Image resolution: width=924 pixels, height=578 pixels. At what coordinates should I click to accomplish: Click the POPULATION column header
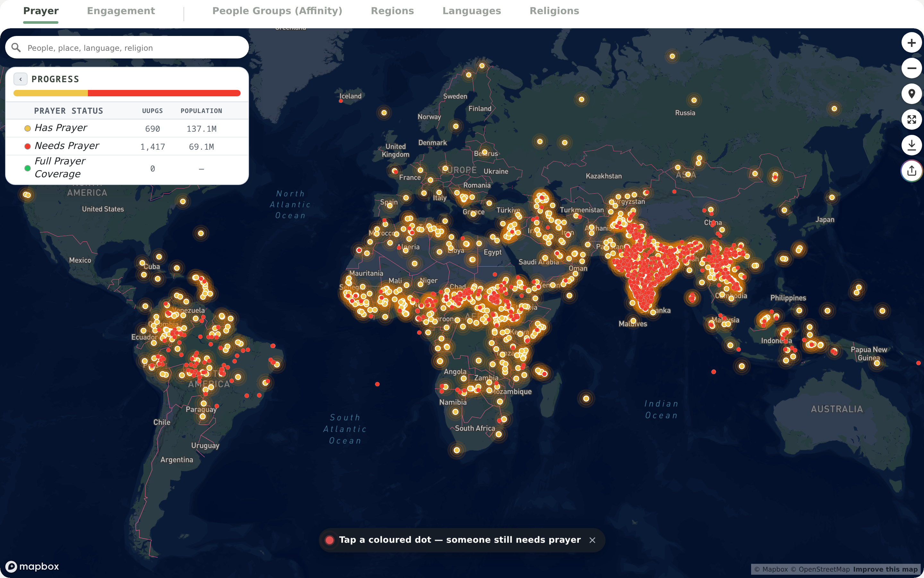201,111
